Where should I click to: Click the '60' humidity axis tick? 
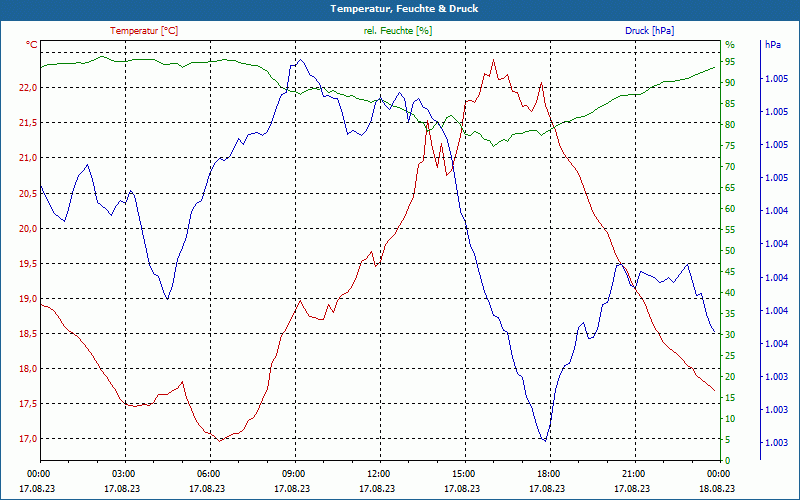(730, 209)
